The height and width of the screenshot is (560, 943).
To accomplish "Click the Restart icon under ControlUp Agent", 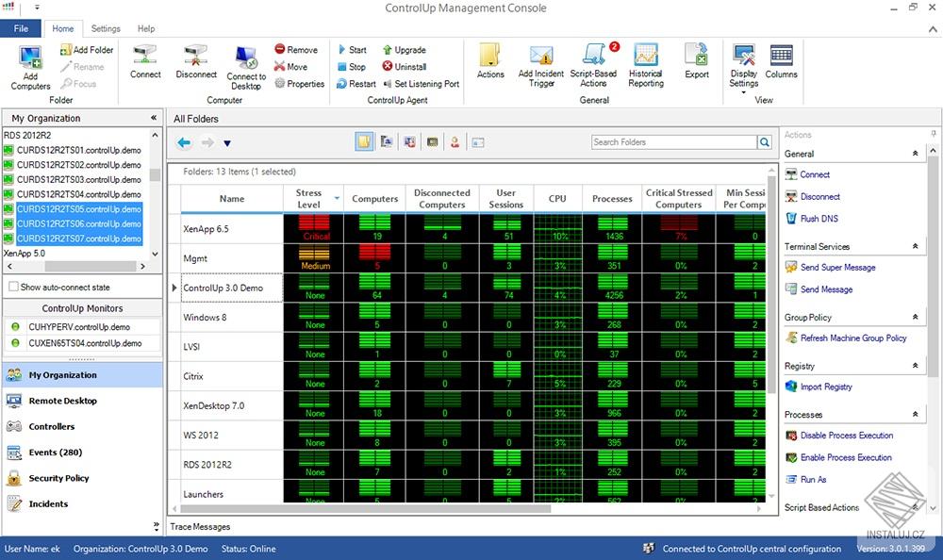I will click(x=356, y=83).
